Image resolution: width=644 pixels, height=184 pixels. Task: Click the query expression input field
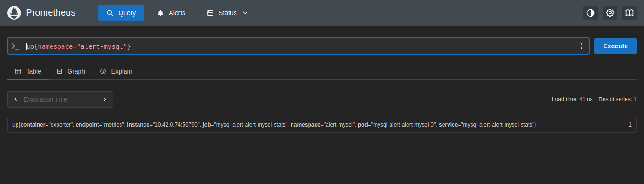click(299, 46)
